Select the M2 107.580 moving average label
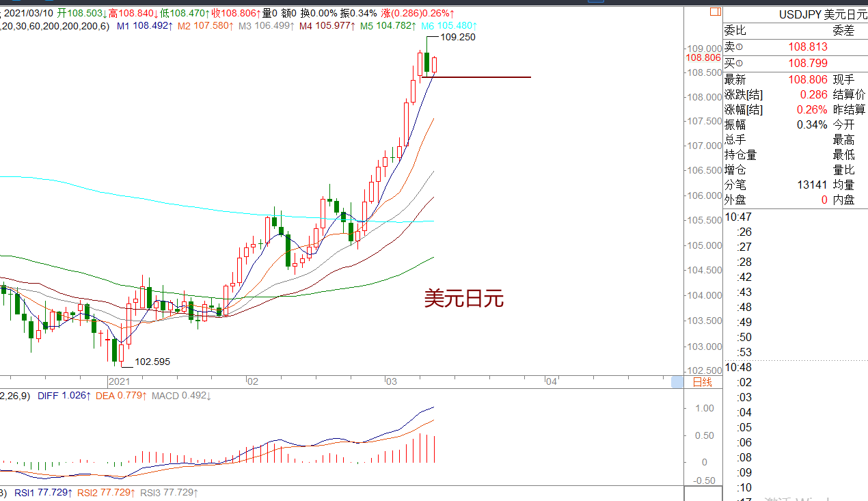The width and height of the screenshot is (868, 501). coord(206,25)
